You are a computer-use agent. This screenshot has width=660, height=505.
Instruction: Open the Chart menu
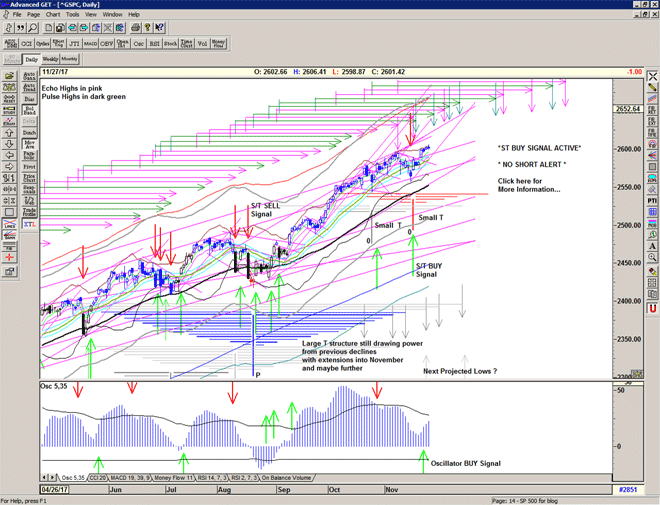pos(53,15)
